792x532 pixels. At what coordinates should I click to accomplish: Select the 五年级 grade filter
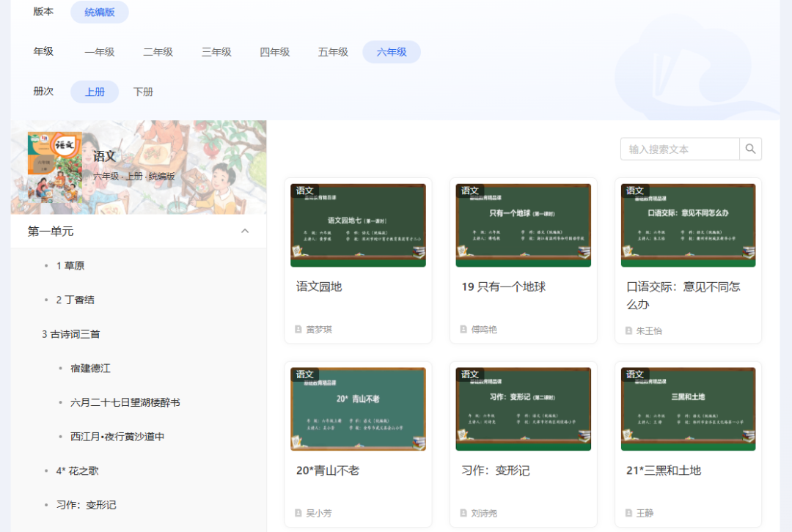(x=332, y=52)
